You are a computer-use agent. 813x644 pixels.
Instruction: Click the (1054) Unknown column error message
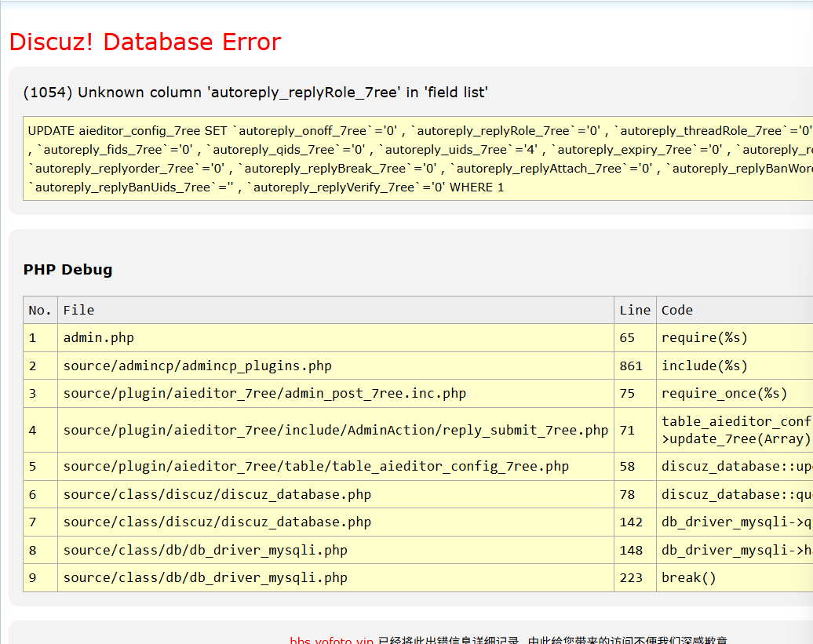[x=256, y=93]
